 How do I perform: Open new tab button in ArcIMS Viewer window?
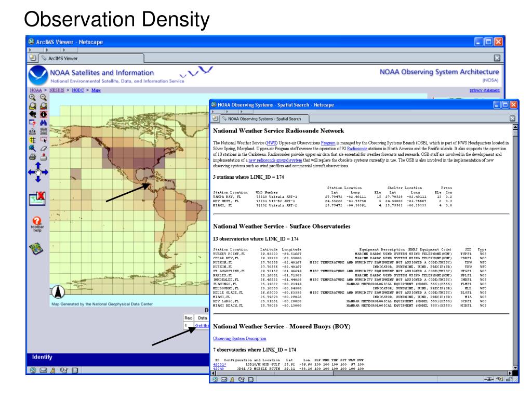coord(33,58)
